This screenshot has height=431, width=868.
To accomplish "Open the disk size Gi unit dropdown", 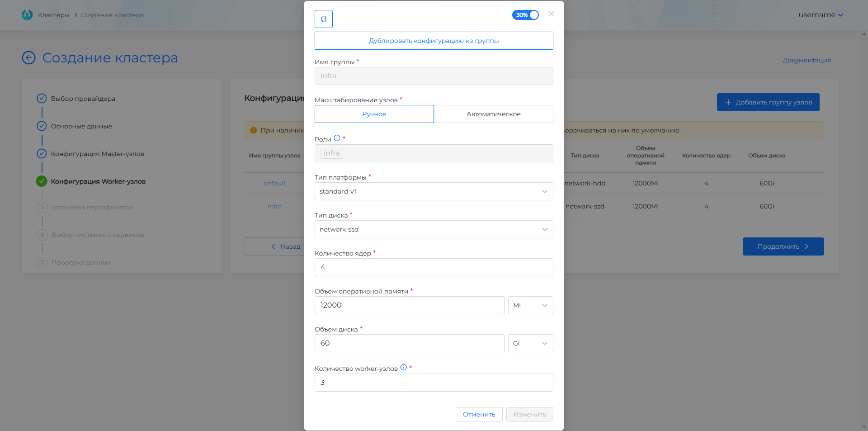I will [530, 343].
